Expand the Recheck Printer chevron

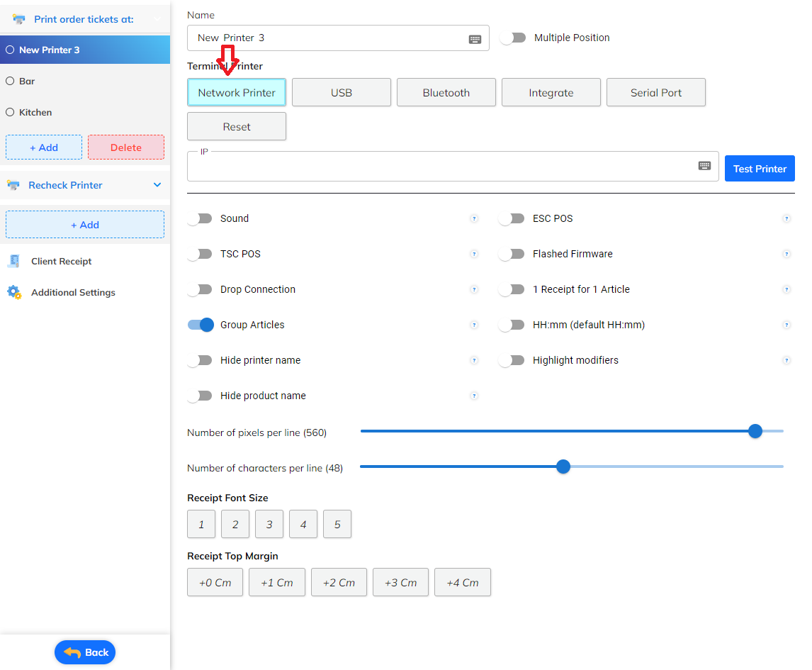(x=157, y=185)
